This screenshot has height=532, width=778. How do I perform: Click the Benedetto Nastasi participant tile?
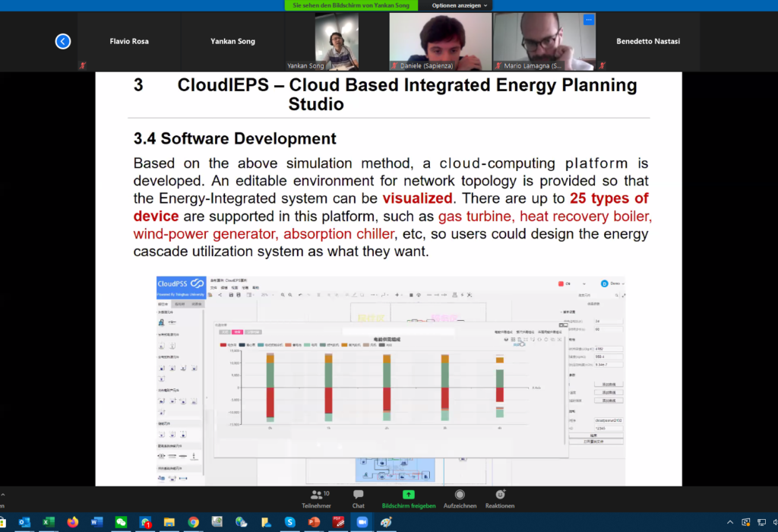click(649, 42)
